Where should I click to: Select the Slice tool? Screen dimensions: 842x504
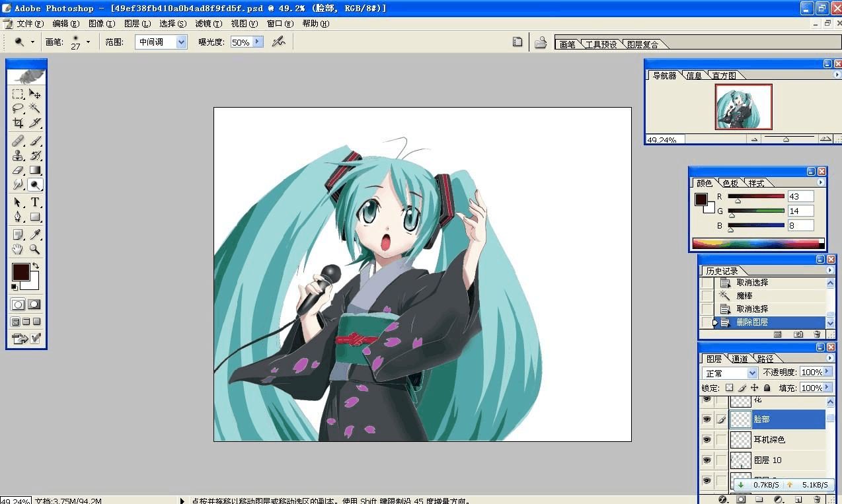pos(35,123)
